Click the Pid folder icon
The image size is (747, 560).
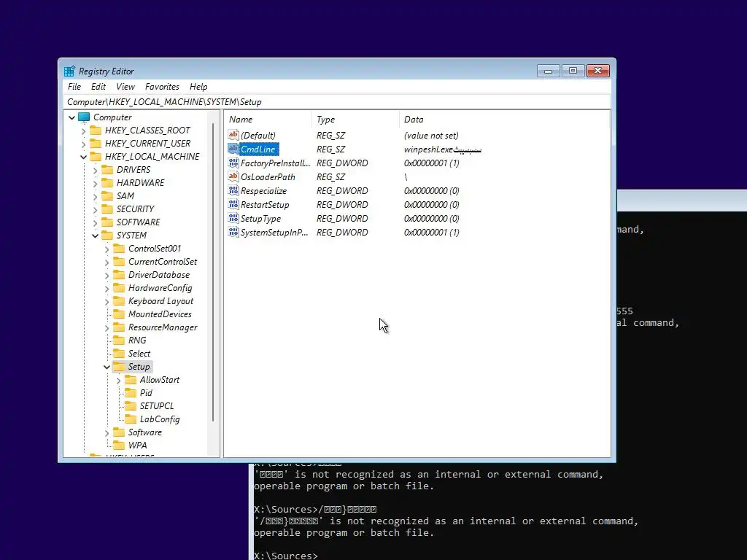click(131, 393)
